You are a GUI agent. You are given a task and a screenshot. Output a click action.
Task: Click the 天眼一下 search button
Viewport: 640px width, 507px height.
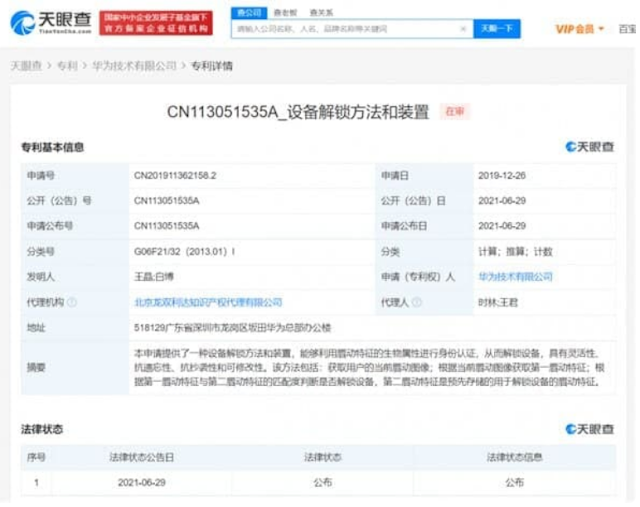[x=497, y=29]
